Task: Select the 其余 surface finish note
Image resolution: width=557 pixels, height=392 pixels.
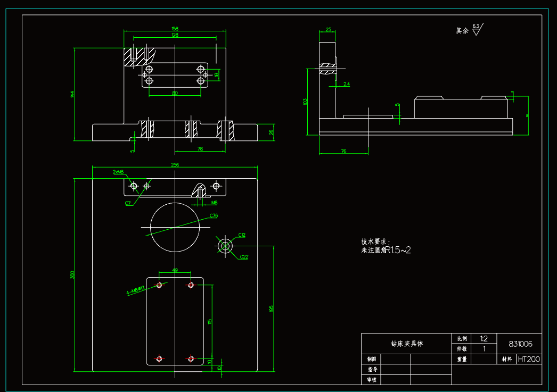Action: (x=462, y=31)
